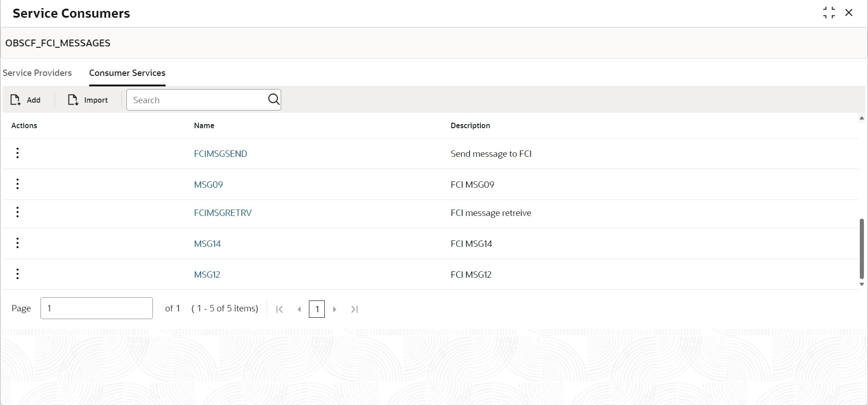Click scrollbar up arrow in table
This screenshot has width=868, height=405.
[x=862, y=118]
